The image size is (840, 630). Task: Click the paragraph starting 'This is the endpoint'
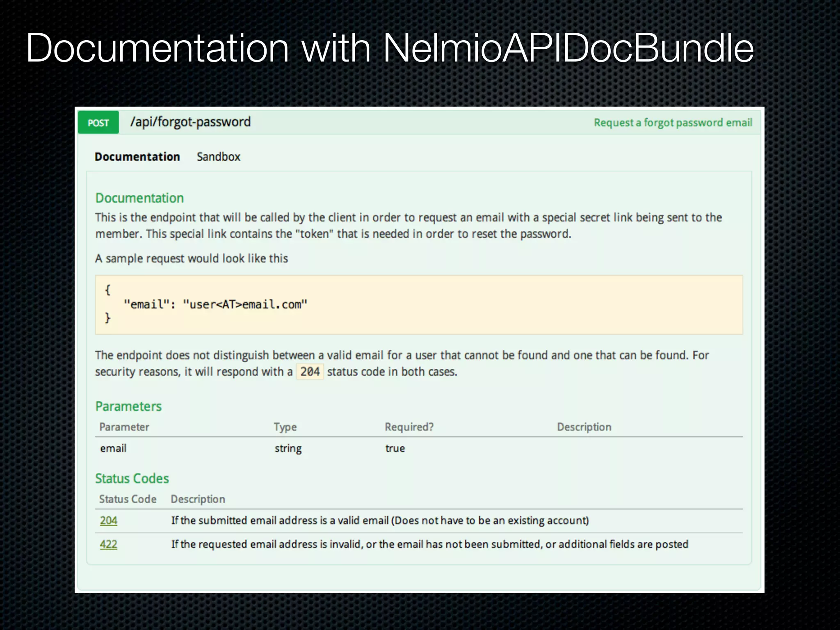[409, 226]
